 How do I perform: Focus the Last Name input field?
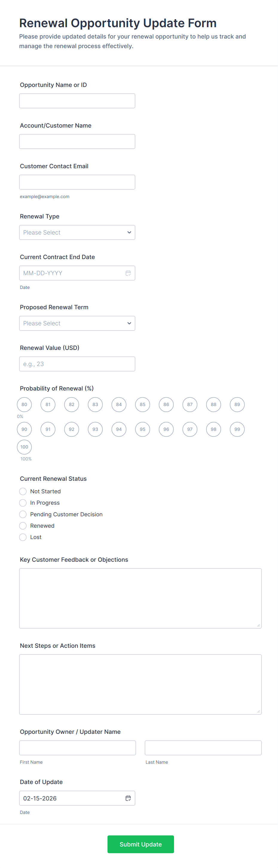click(203, 748)
